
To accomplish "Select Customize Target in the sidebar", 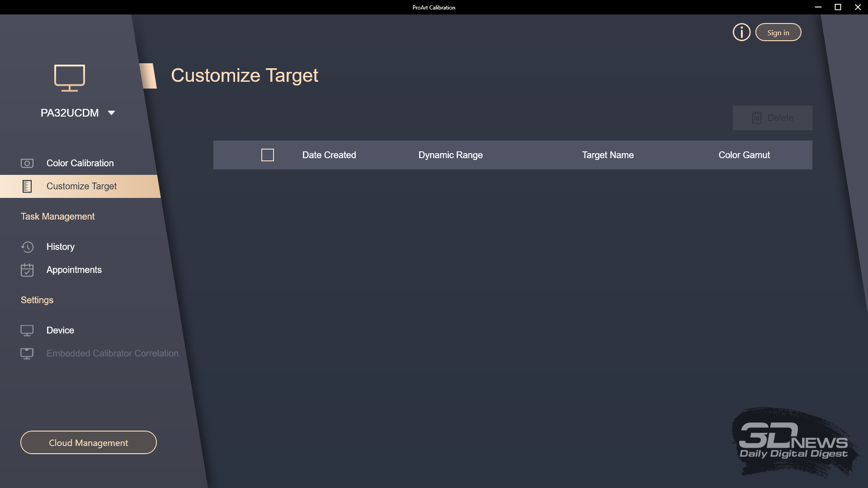I will click(80, 186).
